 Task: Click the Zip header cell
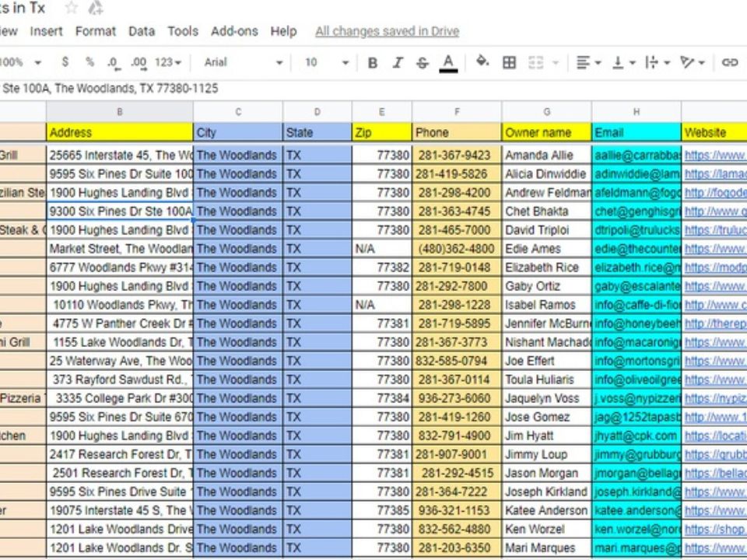(x=381, y=132)
